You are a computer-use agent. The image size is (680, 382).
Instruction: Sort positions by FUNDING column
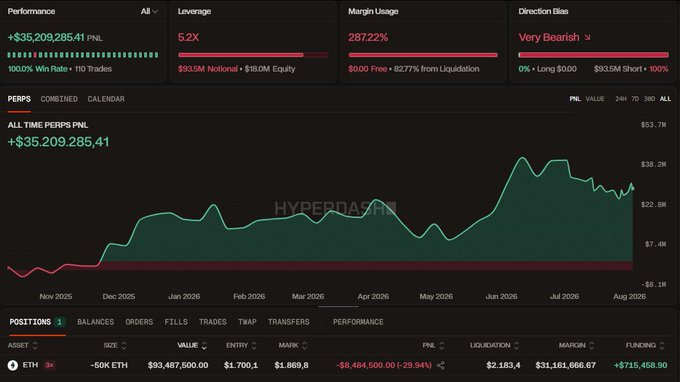click(645, 345)
